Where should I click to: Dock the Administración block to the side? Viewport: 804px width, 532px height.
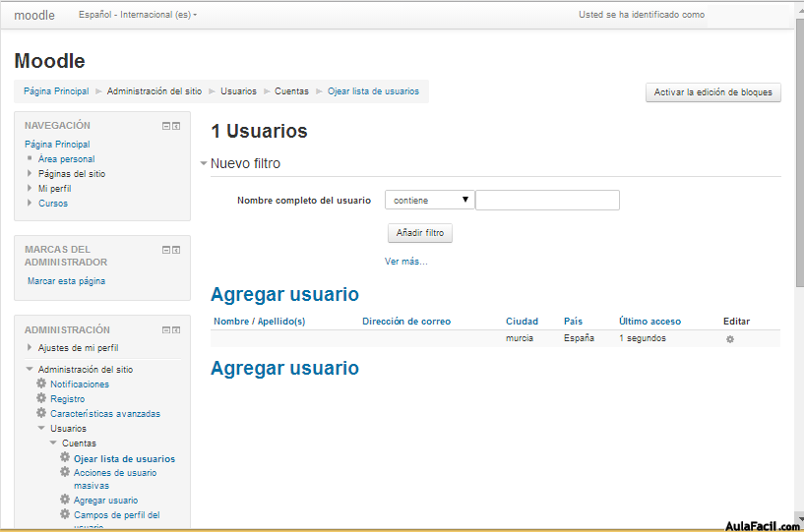click(176, 330)
